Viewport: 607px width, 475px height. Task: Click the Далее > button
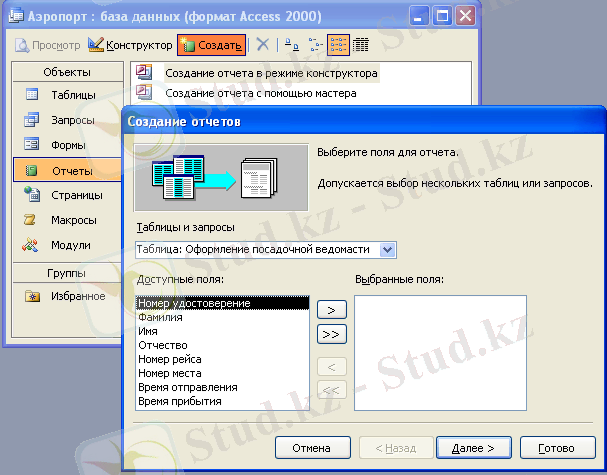(474, 448)
